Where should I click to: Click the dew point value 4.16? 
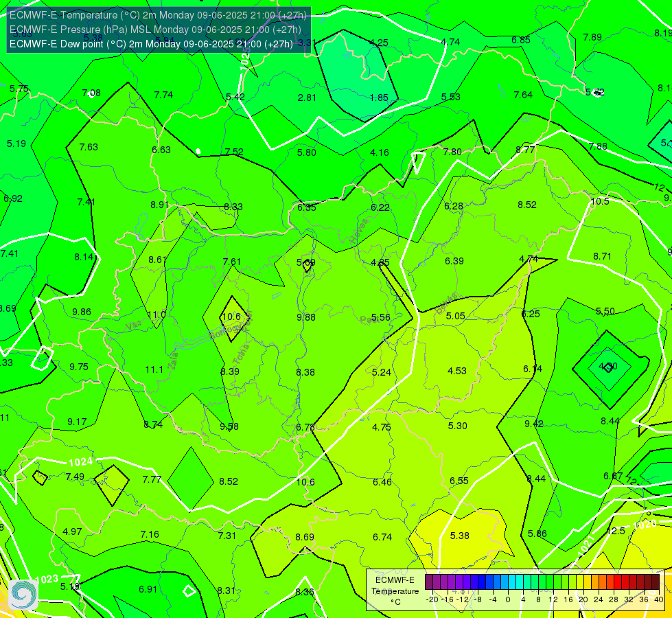click(380, 152)
